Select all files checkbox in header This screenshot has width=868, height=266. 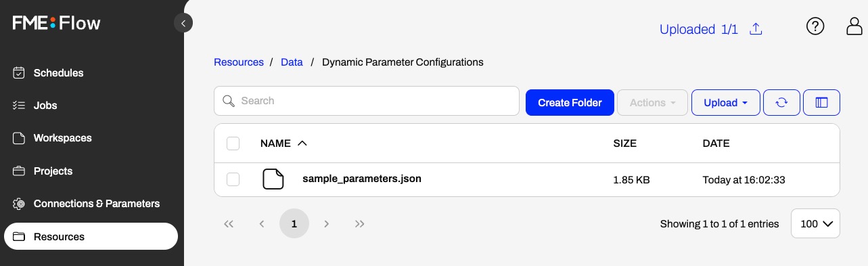tap(233, 143)
